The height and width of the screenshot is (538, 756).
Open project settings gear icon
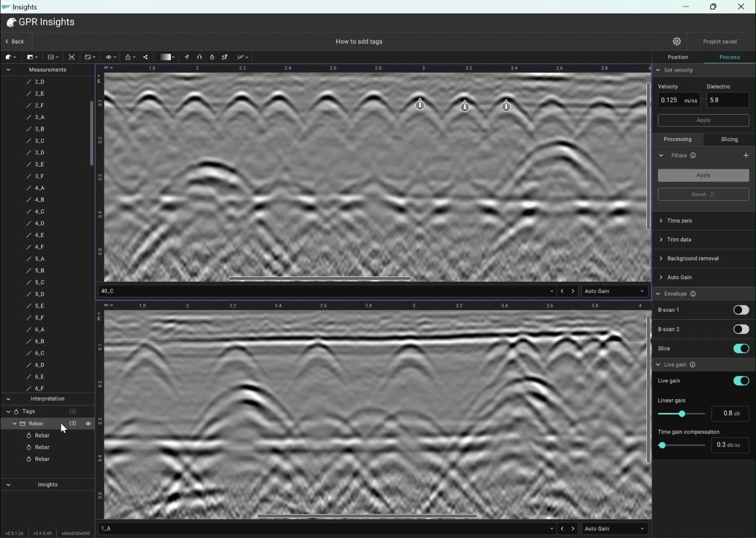[x=677, y=41]
